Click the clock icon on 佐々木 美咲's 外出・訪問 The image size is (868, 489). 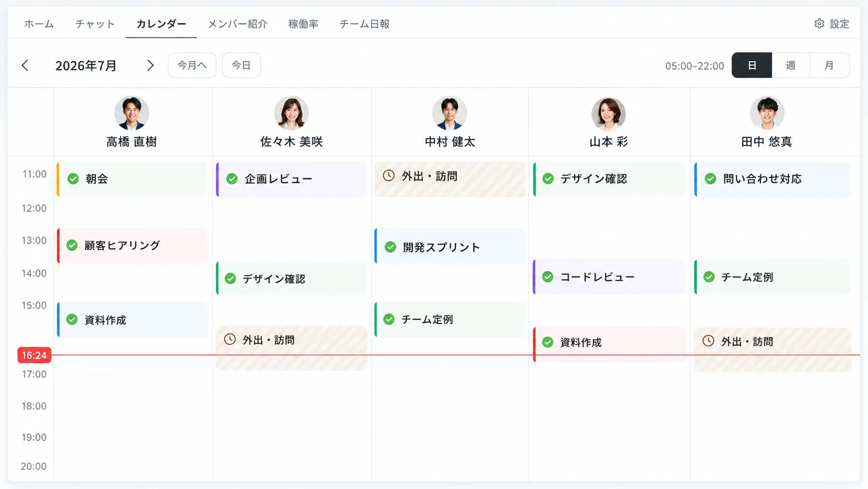point(229,339)
